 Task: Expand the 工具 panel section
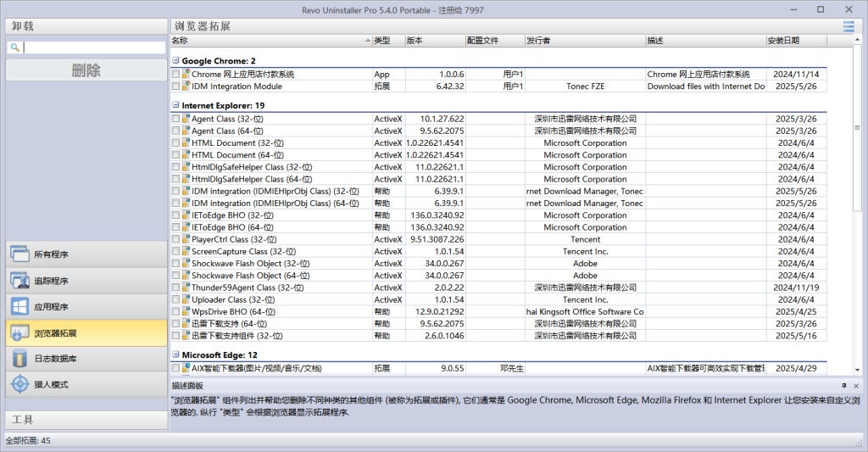point(85,420)
